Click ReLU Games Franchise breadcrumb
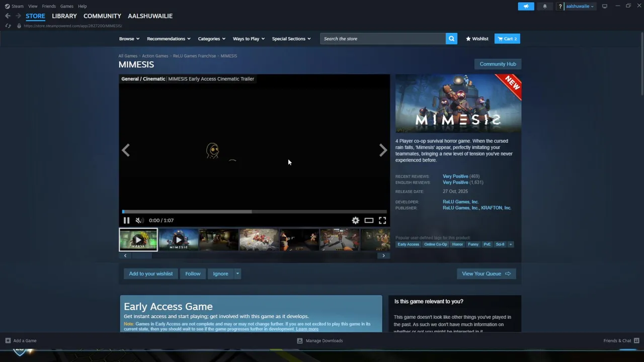 click(194, 56)
